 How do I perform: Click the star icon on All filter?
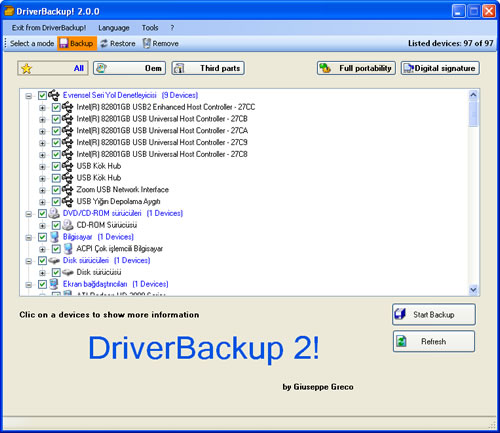click(x=26, y=68)
